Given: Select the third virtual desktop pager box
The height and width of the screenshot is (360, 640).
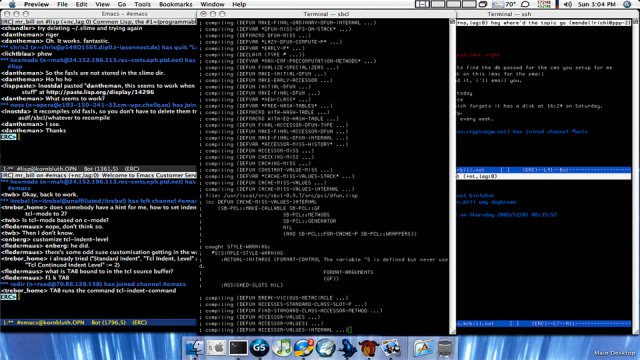Looking at the screenshot, I should click(x=453, y=4).
